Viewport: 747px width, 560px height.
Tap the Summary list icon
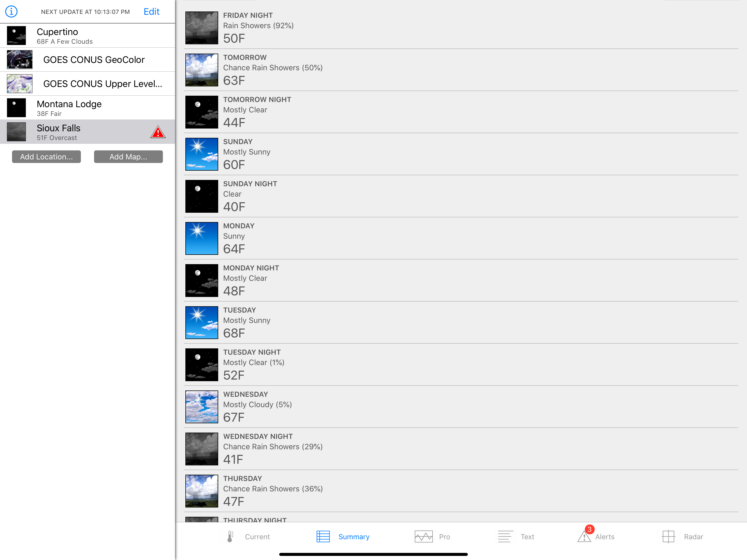pos(323,536)
